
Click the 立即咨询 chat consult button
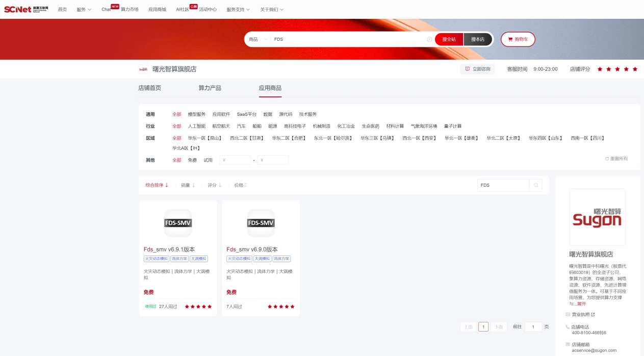pos(477,69)
